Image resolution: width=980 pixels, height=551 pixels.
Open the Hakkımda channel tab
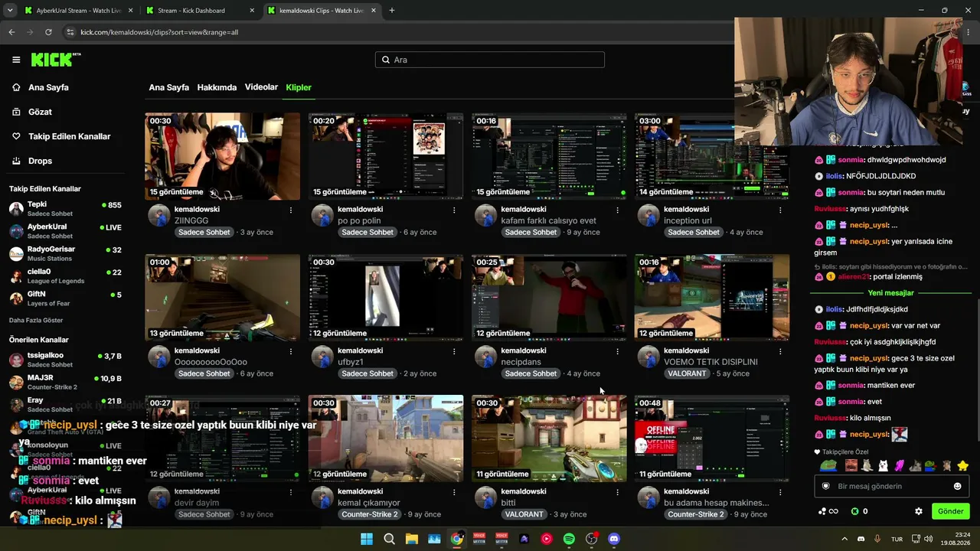point(217,87)
